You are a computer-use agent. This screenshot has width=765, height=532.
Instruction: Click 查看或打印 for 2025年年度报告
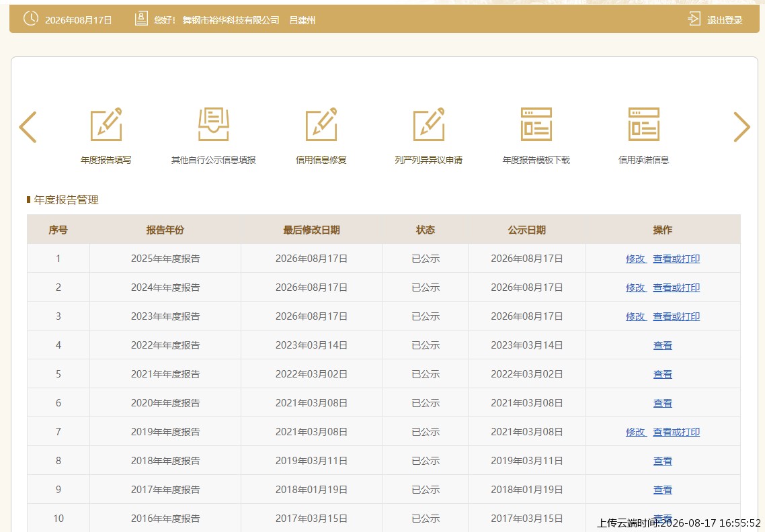(x=676, y=259)
